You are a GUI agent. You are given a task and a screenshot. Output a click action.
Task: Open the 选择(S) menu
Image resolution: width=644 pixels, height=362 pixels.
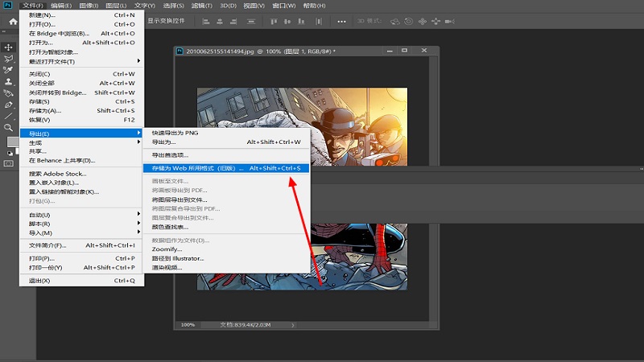click(174, 6)
